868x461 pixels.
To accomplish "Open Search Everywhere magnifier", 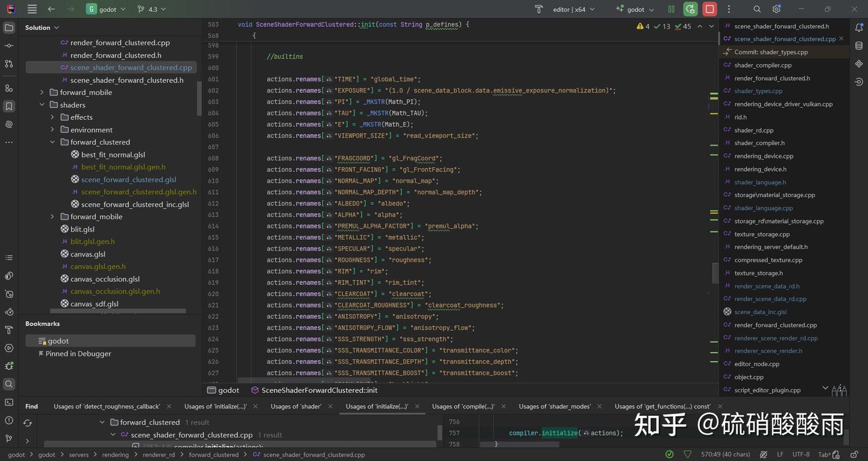I will click(x=757, y=9).
